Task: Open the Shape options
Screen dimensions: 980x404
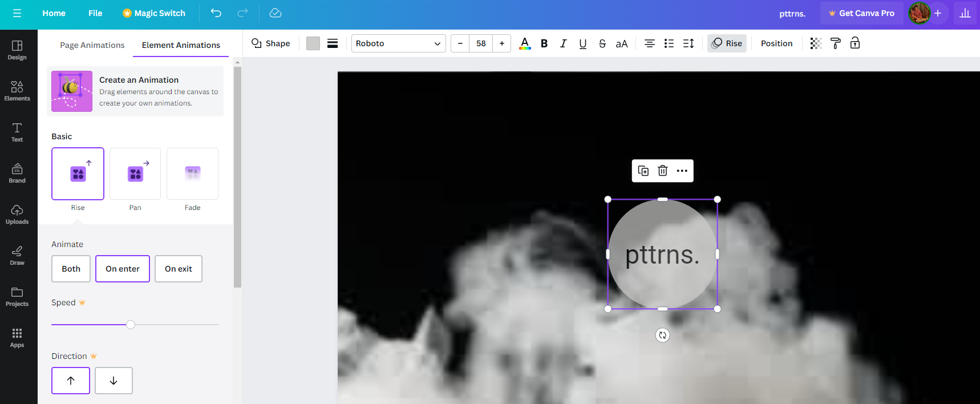Action: [x=271, y=43]
